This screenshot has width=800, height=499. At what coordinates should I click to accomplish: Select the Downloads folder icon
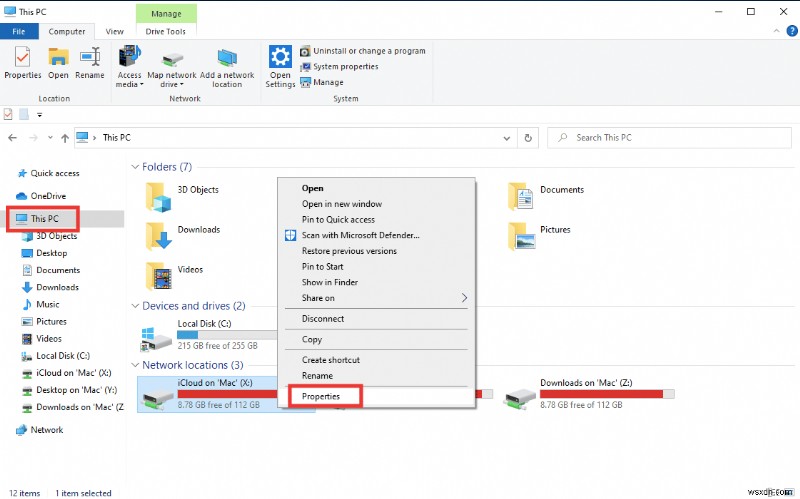click(158, 236)
